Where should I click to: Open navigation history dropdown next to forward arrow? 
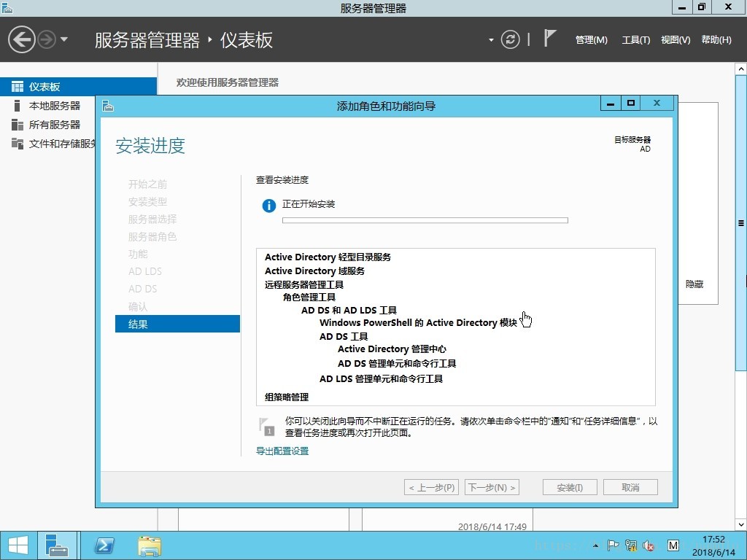64,39
